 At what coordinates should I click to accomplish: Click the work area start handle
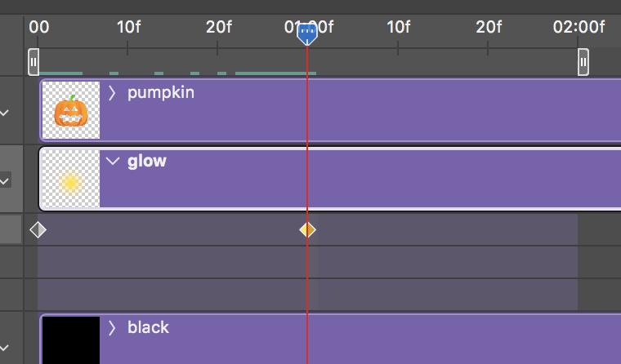pos(34,62)
